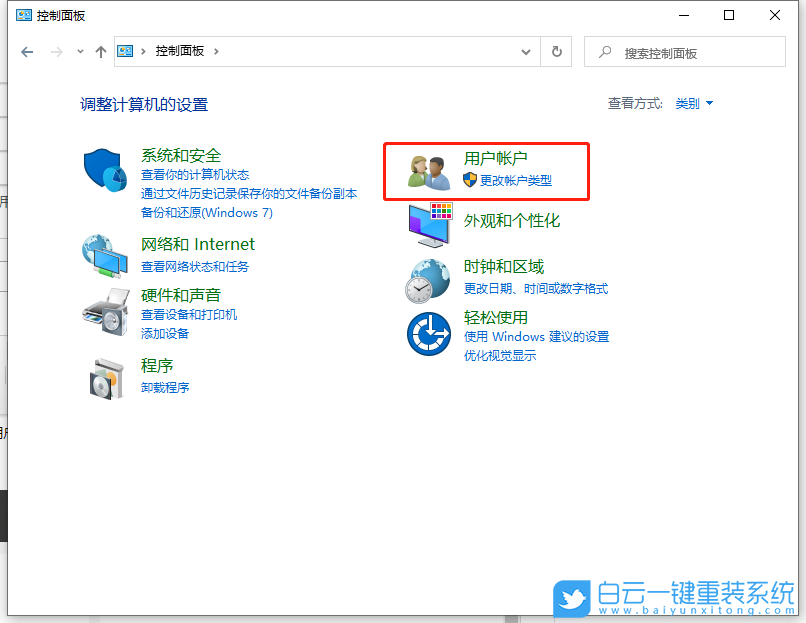The image size is (806, 623).
Task: Open the 类别 view mode dropdown
Action: [694, 102]
